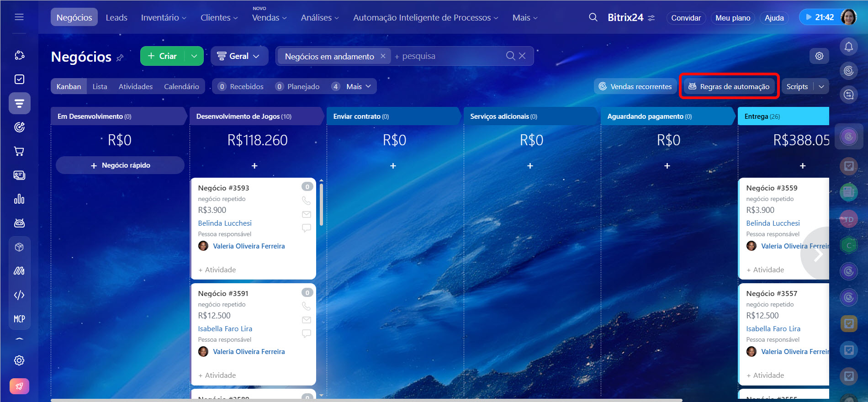The height and width of the screenshot is (402, 868).
Task: Open the MCP item in left sidebar
Action: (19, 319)
